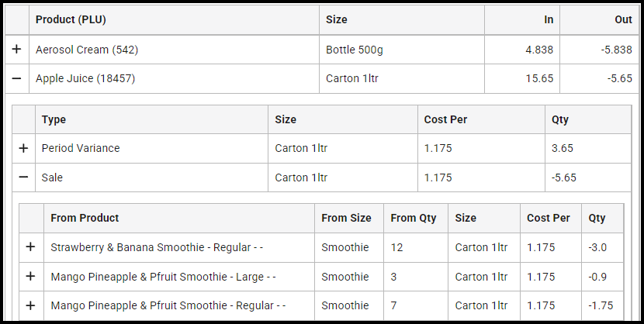Image resolution: width=644 pixels, height=324 pixels.
Task: Click the From Qty column header
Action: pyautogui.click(x=414, y=218)
